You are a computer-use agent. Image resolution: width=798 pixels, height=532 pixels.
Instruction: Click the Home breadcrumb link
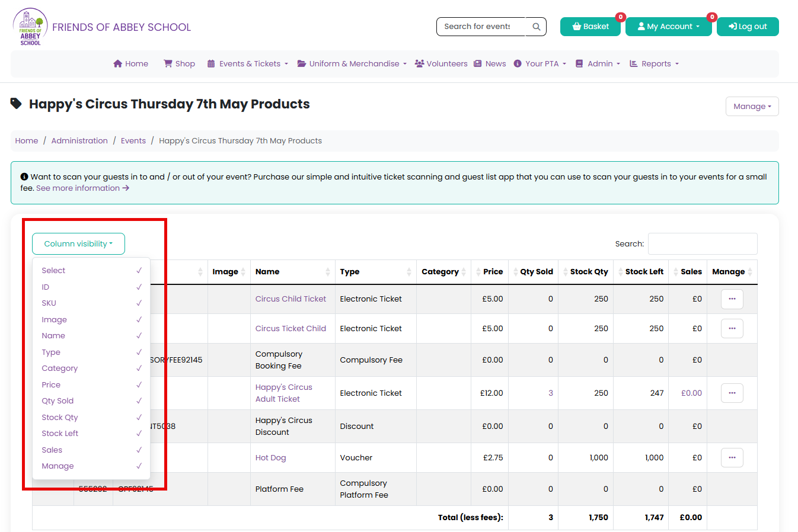[x=27, y=141]
